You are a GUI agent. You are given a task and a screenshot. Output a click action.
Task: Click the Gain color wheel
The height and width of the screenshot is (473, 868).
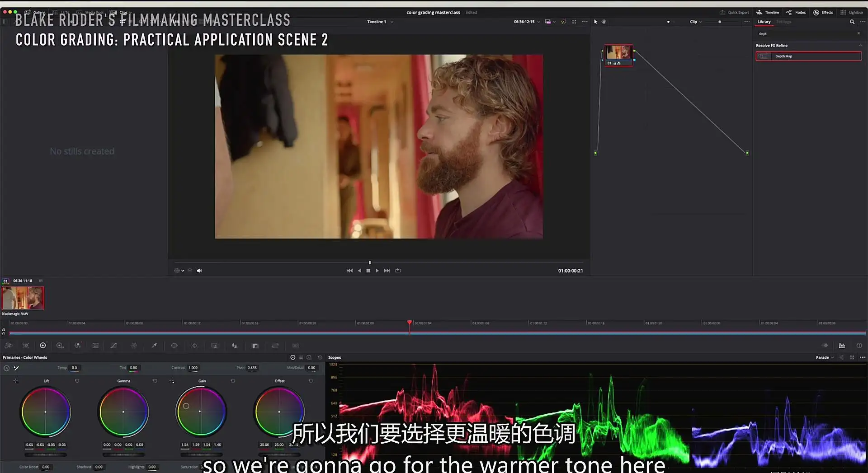pos(201,412)
